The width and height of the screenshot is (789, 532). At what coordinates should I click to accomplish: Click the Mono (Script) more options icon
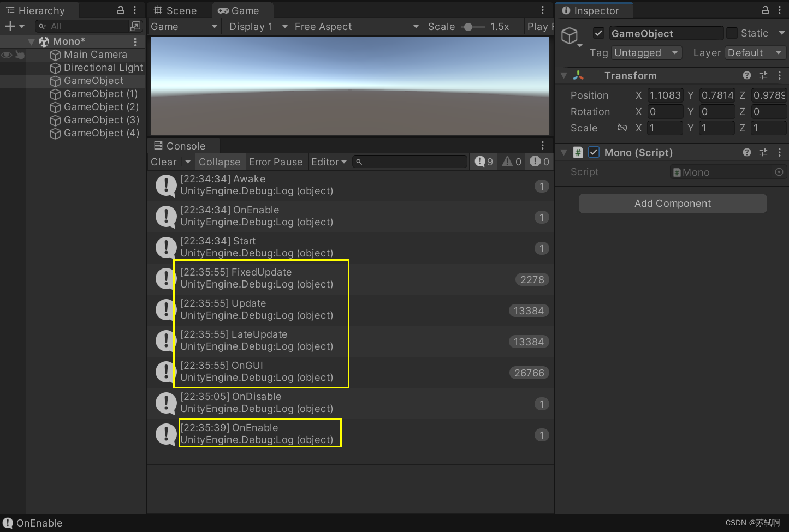click(780, 152)
